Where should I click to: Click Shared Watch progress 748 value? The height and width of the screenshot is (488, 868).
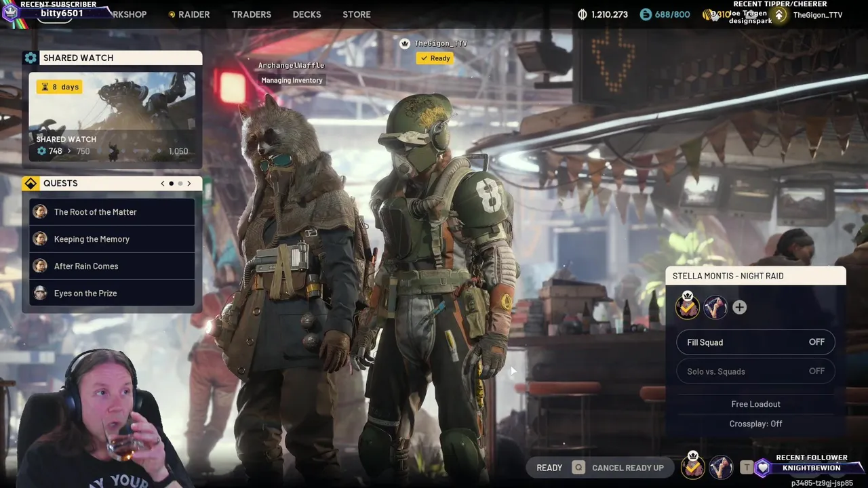[x=55, y=151]
